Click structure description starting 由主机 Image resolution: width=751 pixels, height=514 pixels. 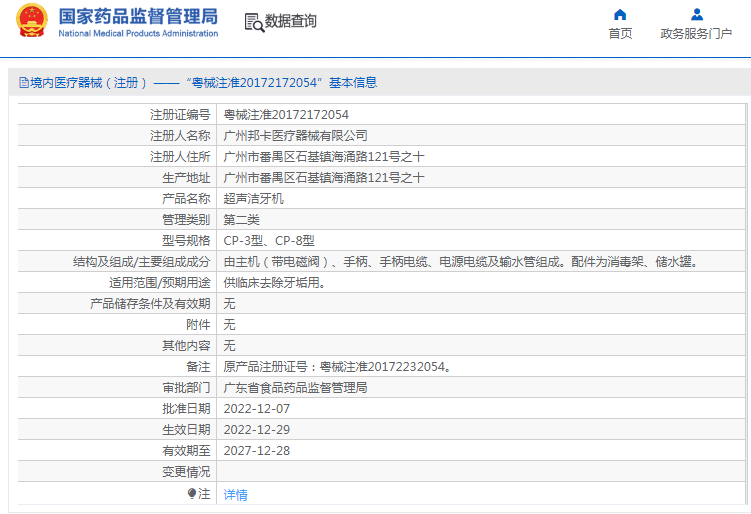pos(461,262)
